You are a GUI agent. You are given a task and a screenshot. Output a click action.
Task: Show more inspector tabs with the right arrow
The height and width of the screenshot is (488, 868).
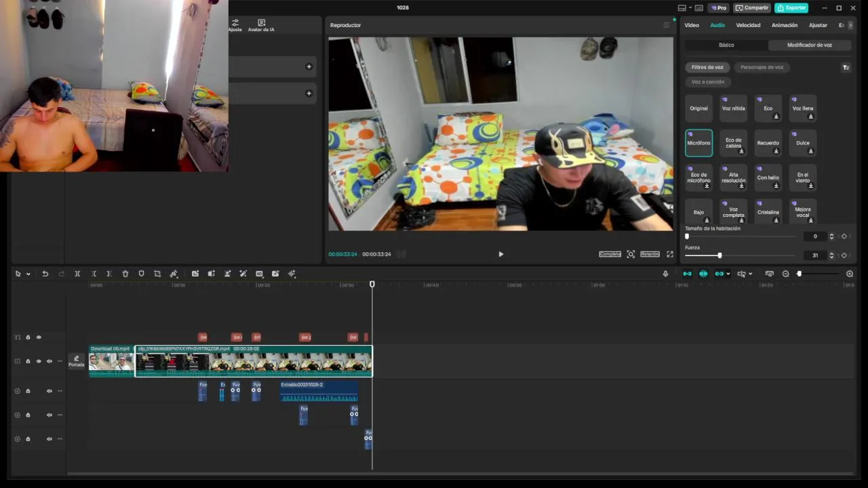click(850, 25)
